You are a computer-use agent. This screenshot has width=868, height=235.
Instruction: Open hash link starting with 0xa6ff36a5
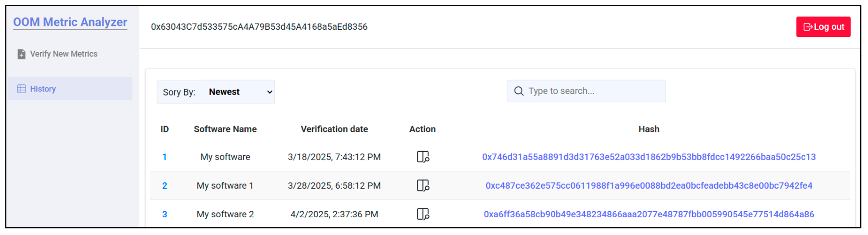pos(649,214)
